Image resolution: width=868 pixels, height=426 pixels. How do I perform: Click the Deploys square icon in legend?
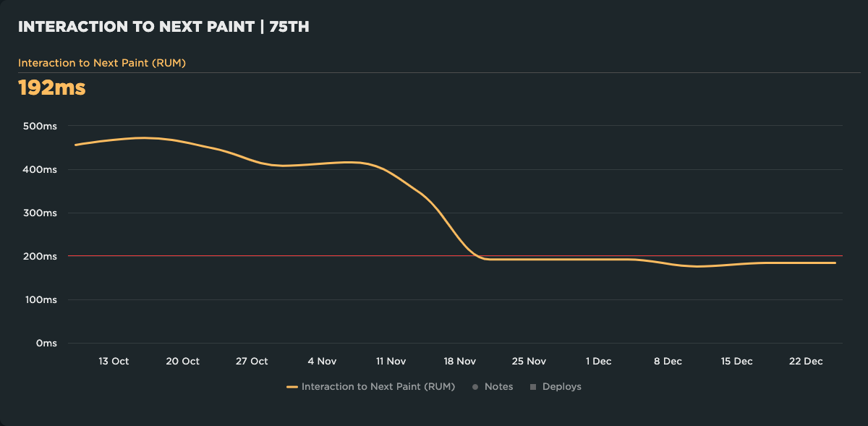click(x=534, y=386)
